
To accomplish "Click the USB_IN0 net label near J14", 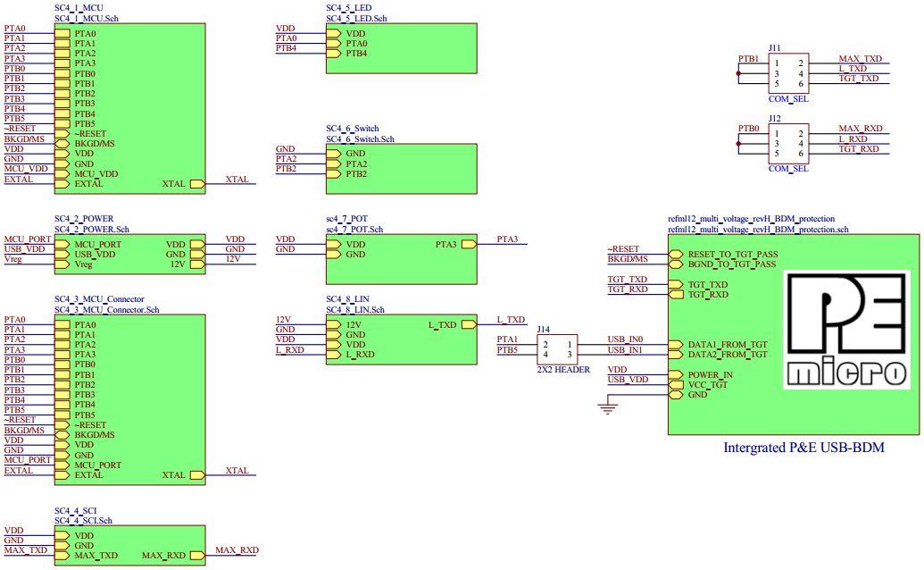I will [x=625, y=339].
